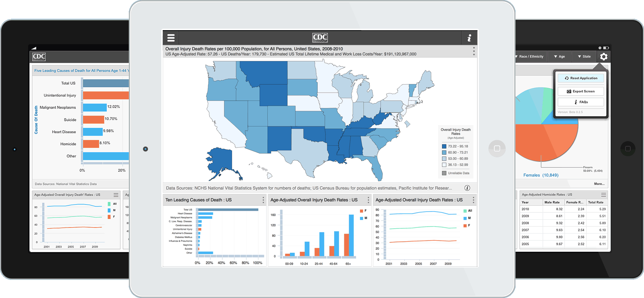Click the Male Rate column header
644x298 pixels.
tap(552, 202)
